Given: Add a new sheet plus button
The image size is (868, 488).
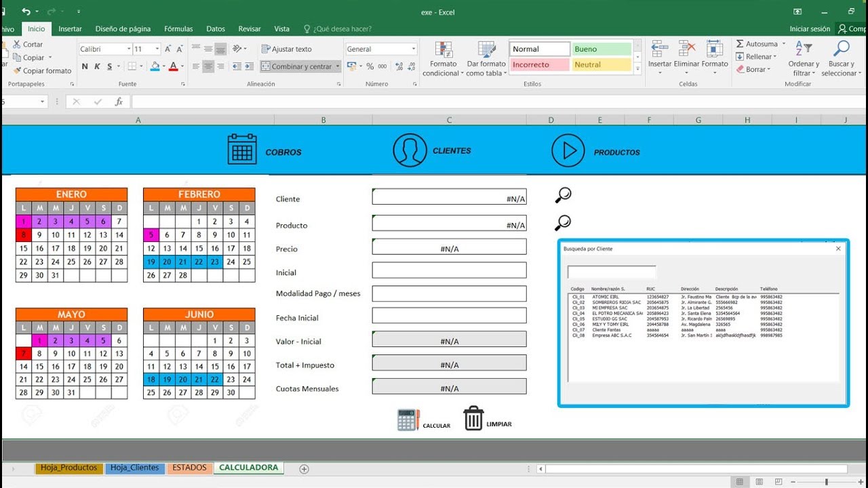Looking at the screenshot, I should click(x=304, y=468).
